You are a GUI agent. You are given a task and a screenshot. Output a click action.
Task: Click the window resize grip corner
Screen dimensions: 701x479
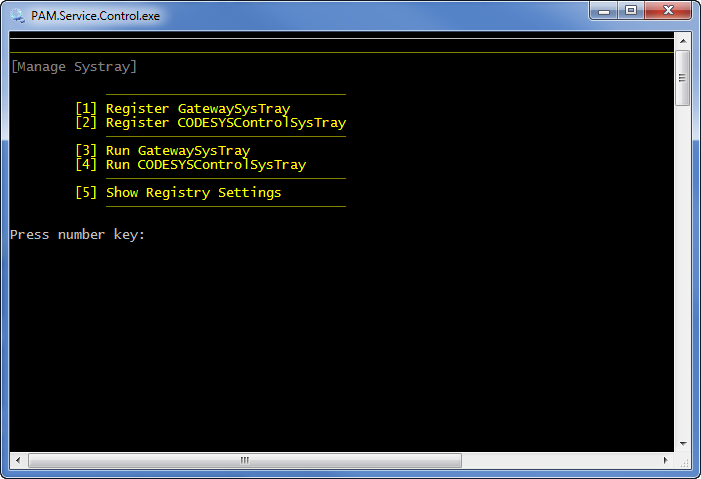684,462
